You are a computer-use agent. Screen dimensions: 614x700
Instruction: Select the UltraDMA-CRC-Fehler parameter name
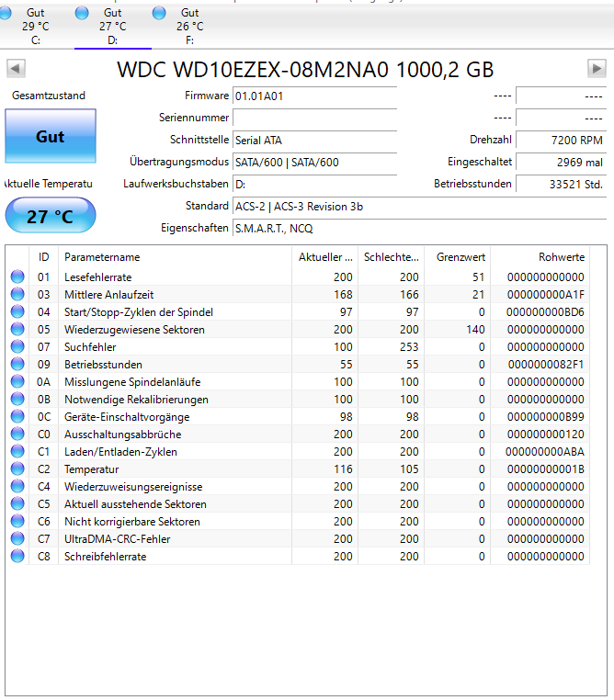(x=118, y=539)
